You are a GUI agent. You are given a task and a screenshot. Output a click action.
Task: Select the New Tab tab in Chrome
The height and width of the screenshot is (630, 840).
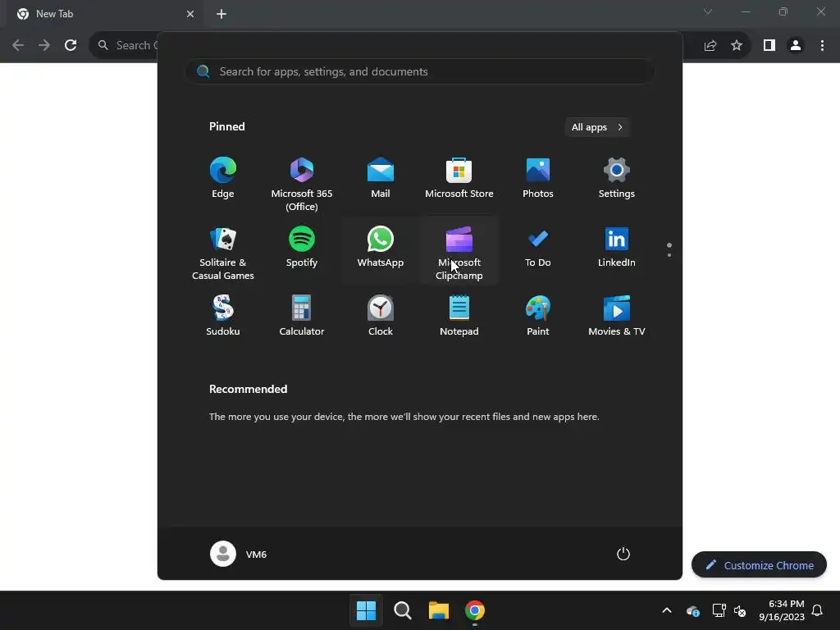click(104, 14)
